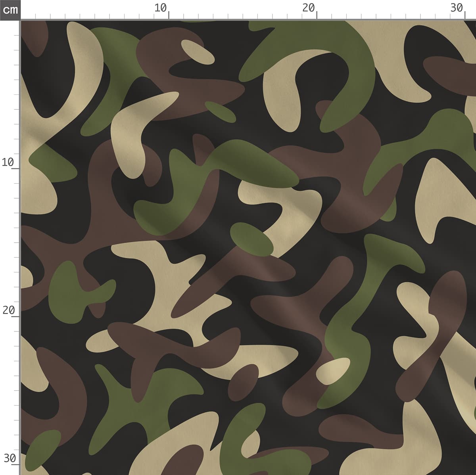Pick the brown shape in top-left corner
The width and height of the screenshot is (476, 475).
(x=36, y=36)
